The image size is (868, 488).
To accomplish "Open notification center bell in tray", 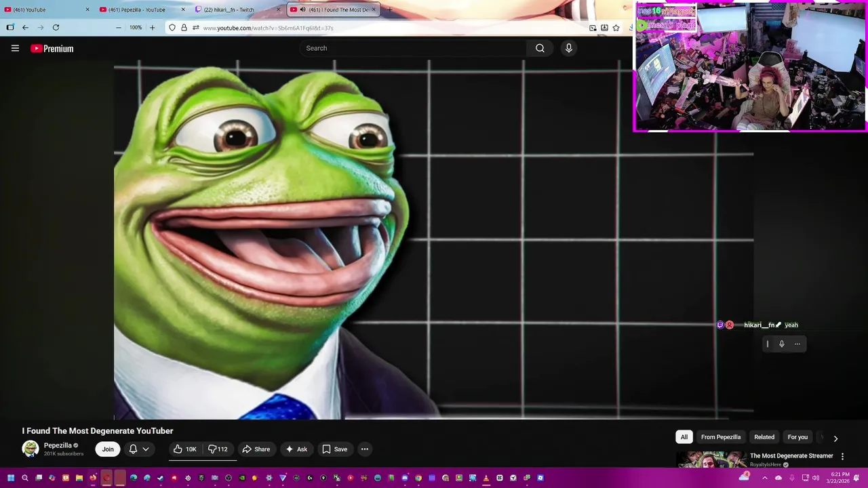I will tap(857, 478).
